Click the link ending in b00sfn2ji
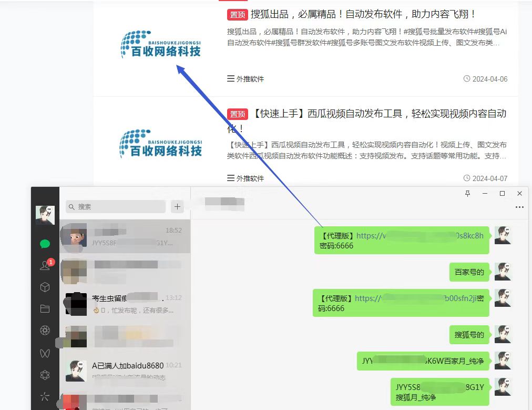Screen dimensions: 532x410 coord(416,298)
